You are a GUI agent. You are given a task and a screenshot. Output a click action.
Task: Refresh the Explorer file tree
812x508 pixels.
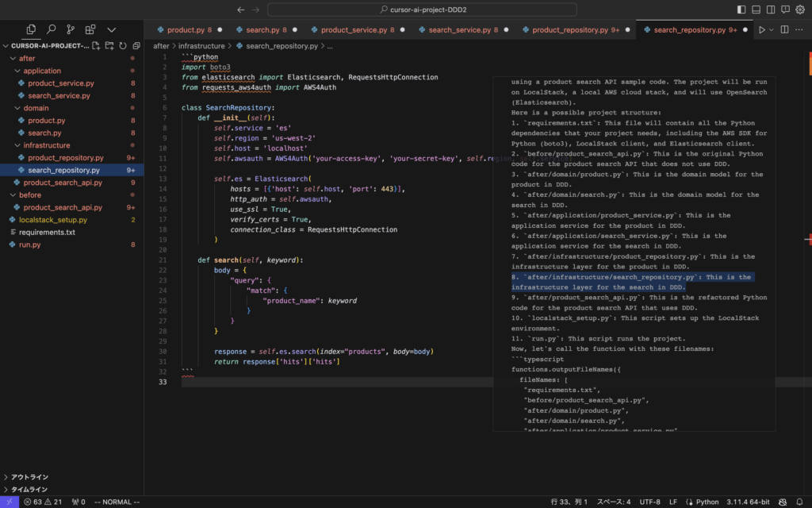point(123,45)
